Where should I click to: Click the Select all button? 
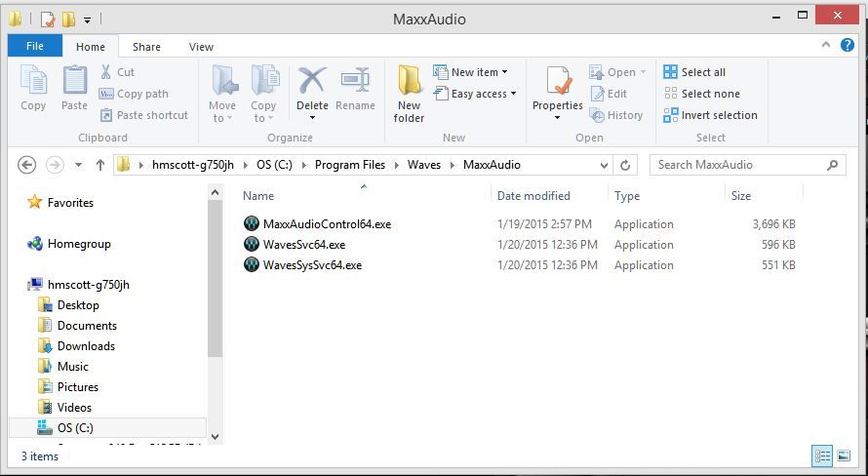click(x=694, y=72)
